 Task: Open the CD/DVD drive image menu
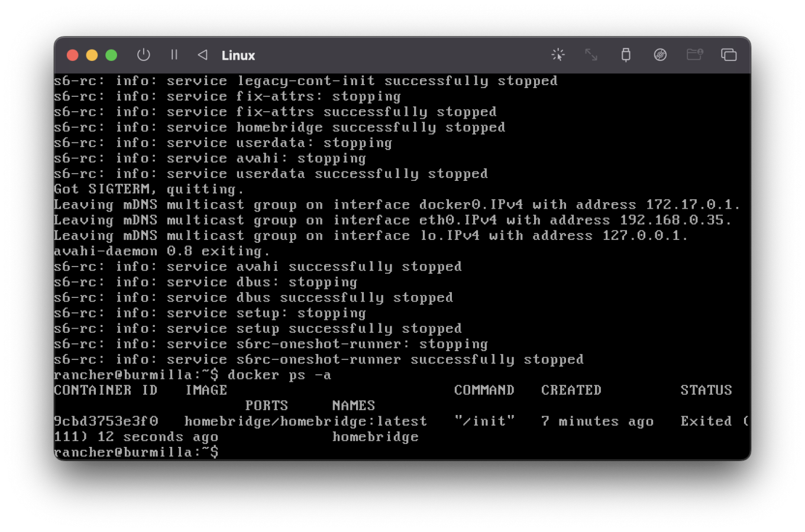tap(660, 55)
